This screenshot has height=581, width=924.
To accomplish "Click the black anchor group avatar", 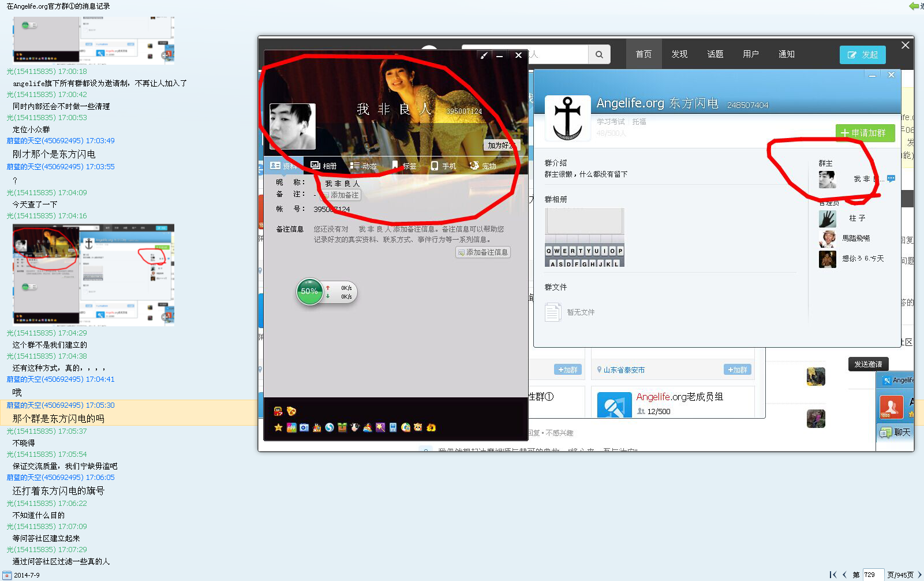I will pyautogui.click(x=567, y=118).
